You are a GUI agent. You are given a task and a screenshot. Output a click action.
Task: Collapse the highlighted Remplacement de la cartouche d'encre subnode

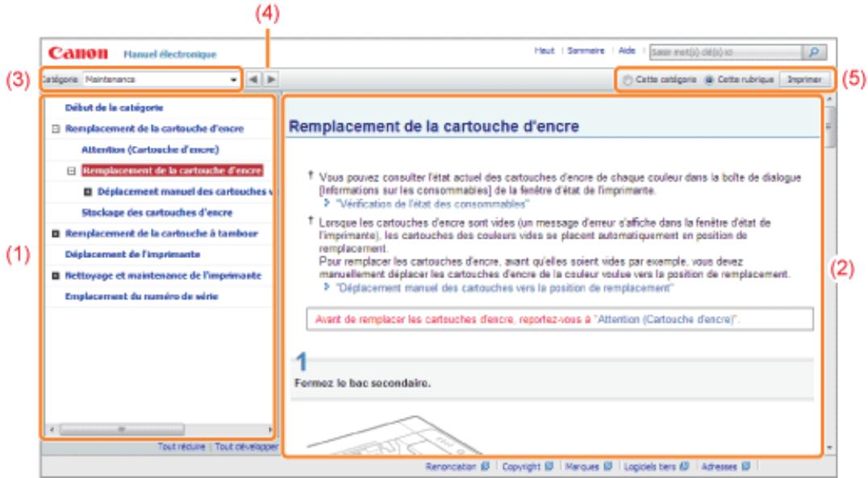click(72, 170)
